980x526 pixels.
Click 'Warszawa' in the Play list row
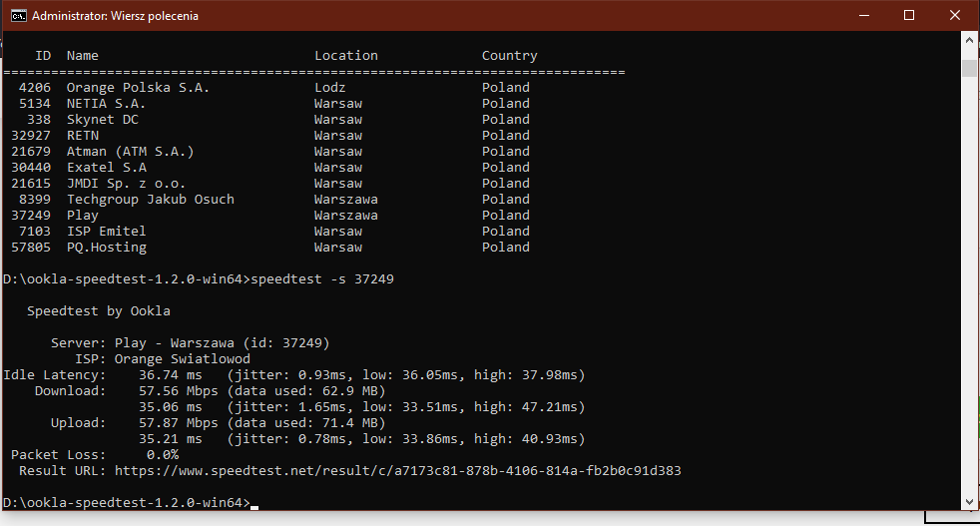tap(346, 216)
